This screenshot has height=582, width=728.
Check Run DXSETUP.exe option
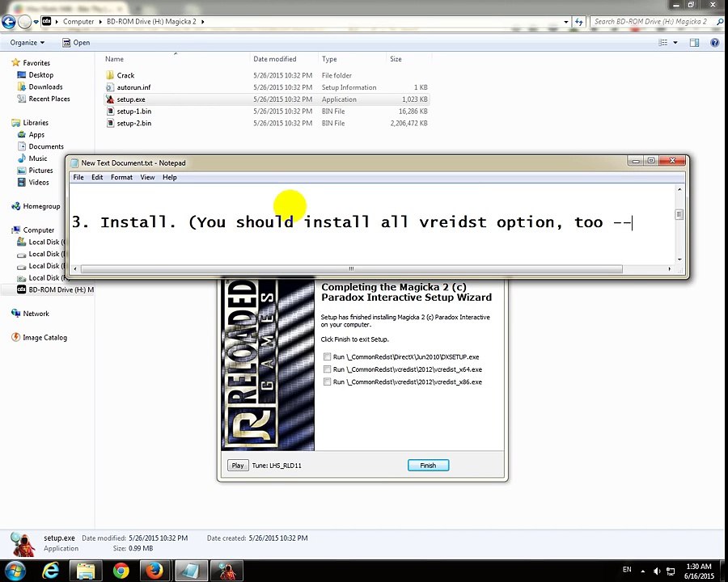click(328, 357)
